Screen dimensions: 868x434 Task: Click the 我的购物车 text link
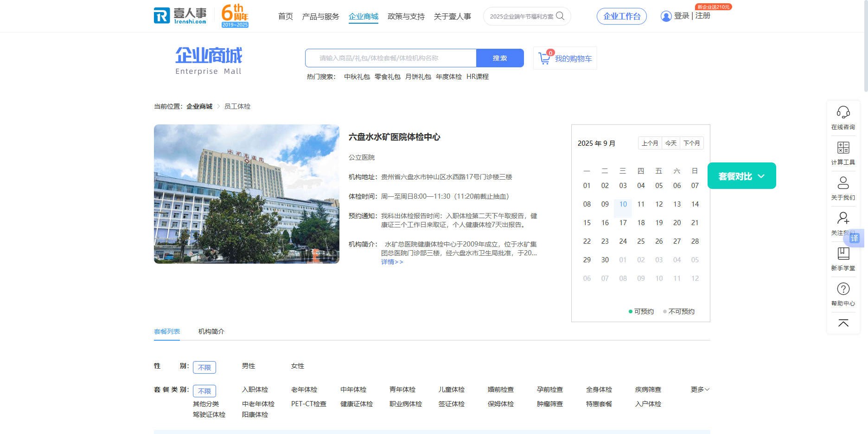pyautogui.click(x=574, y=59)
